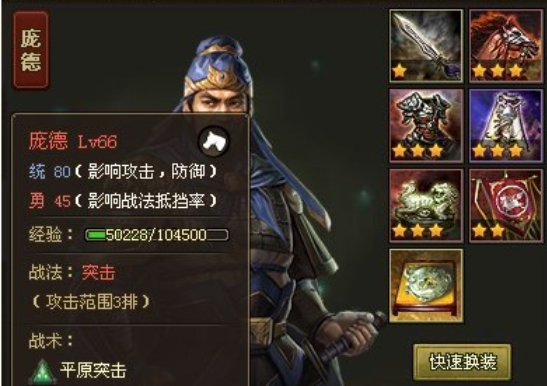
Task: Click the 平原突击 tactic label
Action: (x=93, y=370)
